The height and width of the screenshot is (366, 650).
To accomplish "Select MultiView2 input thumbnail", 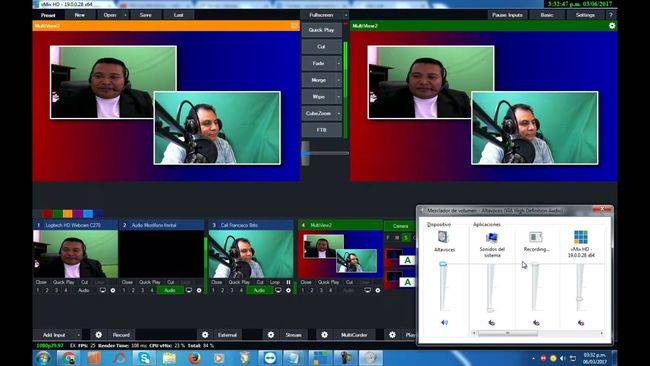I will tap(340, 254).
